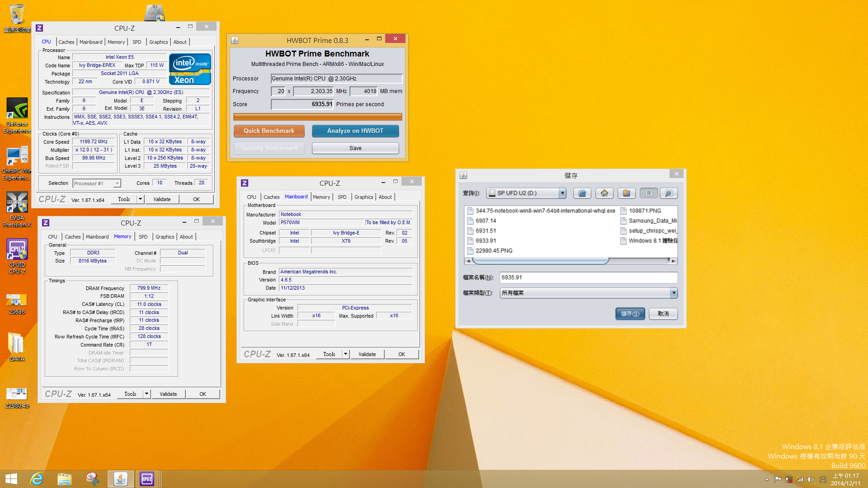Go to home folder in save dialog

coord(604,193)
